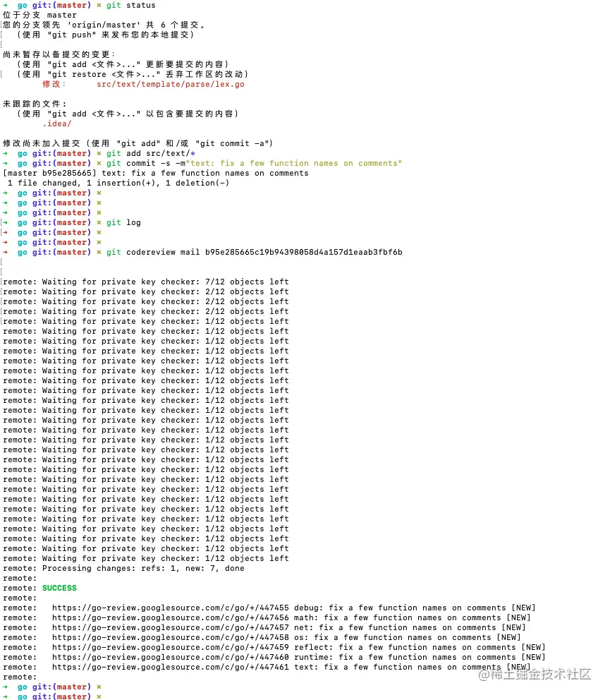Click the untracked .idea/ entry

(x=57, y=123)
